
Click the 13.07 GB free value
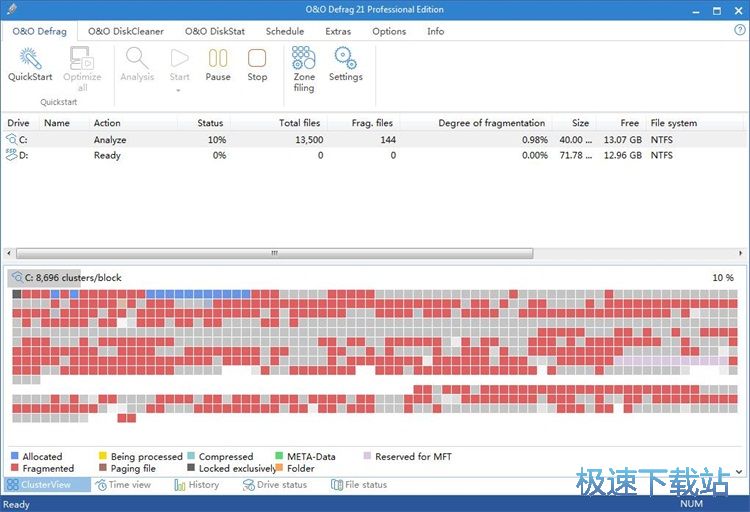(x=623, y=140)
